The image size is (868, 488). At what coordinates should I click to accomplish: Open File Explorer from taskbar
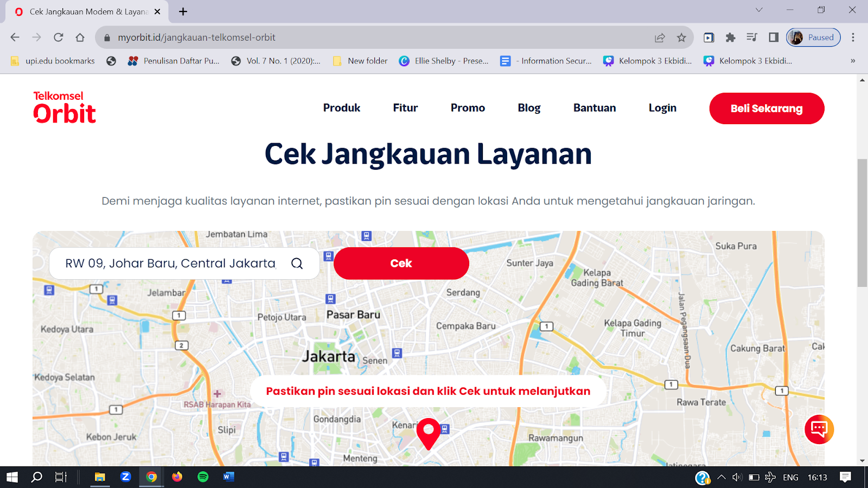100,477
